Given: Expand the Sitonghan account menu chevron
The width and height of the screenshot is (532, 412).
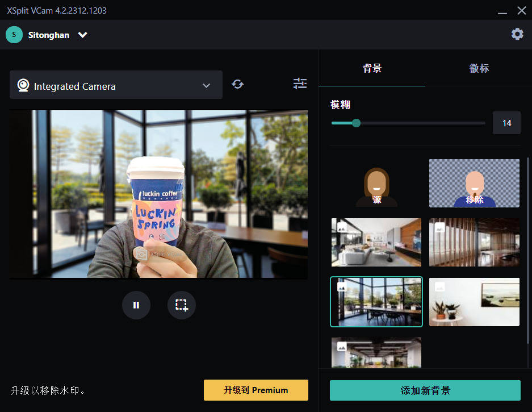Looking at the screenshot, I should (82, 35).
